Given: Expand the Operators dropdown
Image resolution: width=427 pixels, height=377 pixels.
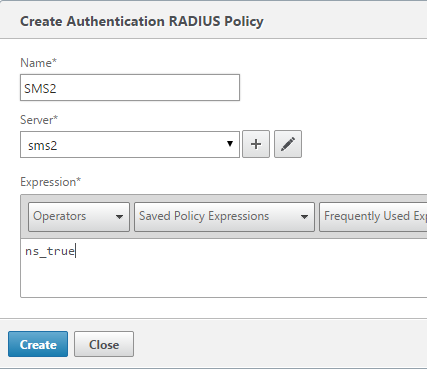Looking at the screenshot, I should [x=79, y=217].
